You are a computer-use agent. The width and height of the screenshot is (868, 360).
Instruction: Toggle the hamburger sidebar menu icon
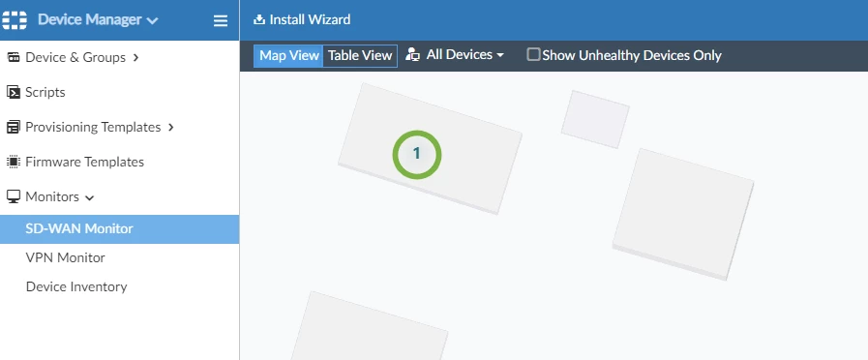pos(221,20)
